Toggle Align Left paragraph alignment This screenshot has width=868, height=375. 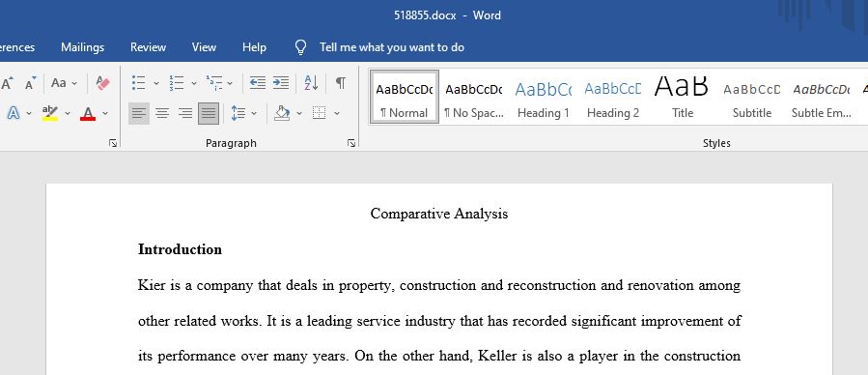tap(139, 113)
